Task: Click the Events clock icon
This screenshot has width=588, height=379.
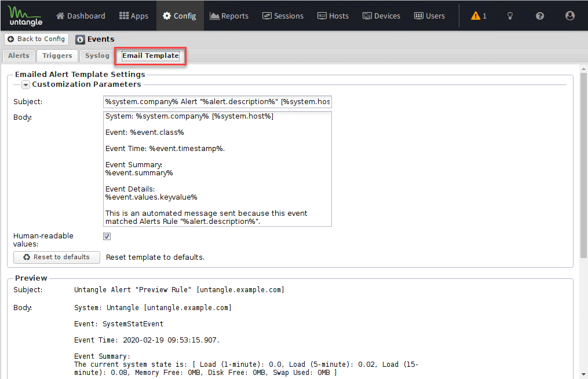Action: coord(80,39)
